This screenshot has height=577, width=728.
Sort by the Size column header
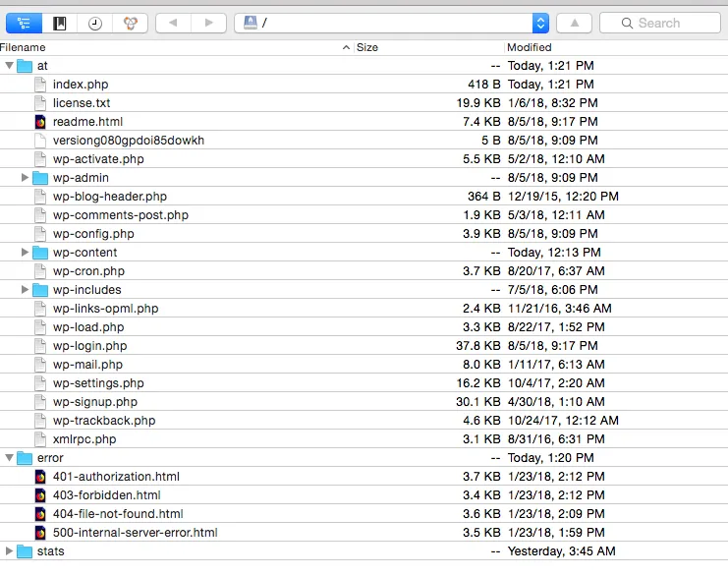click(x=428, y=47)
